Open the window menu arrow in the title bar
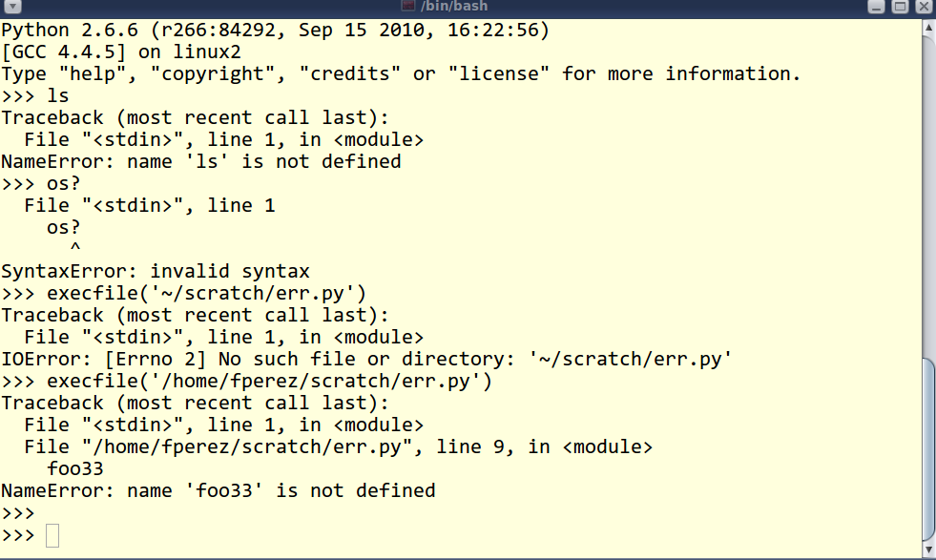The height and width of the screenshot is (560, 936). (x=12, y=7)
